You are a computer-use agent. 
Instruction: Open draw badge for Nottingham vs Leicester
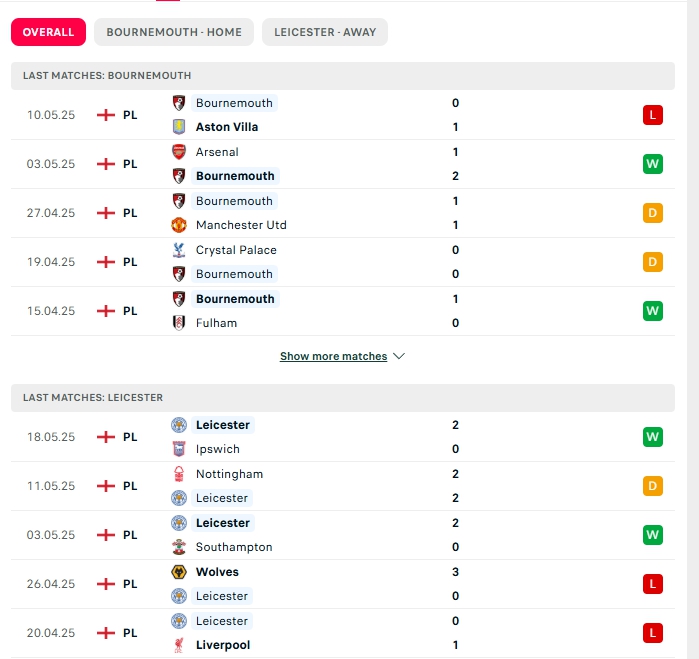(653, 486)
